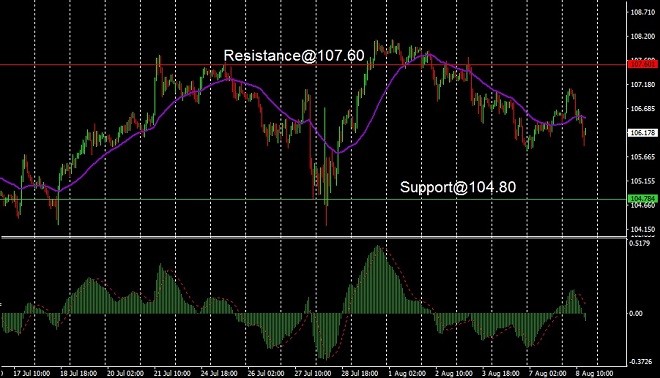
Task: Select the Resistance@107.60 annotation text
Action: (294, 56)
